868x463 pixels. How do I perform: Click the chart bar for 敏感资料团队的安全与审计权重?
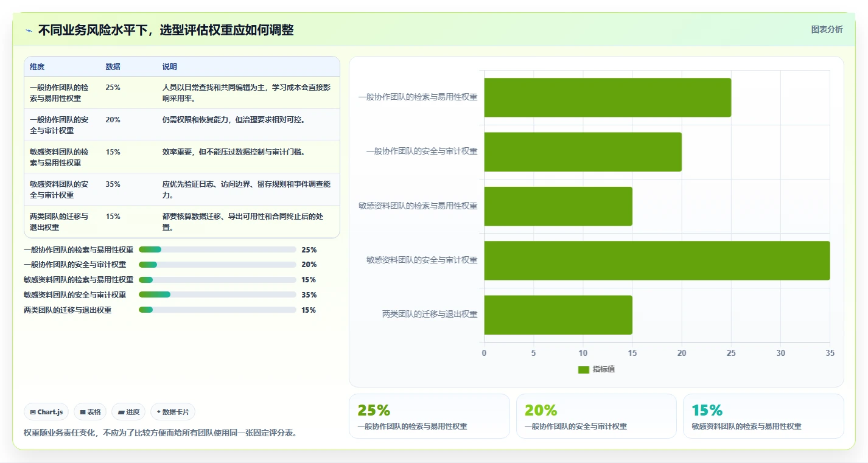[x=657, y=260]
